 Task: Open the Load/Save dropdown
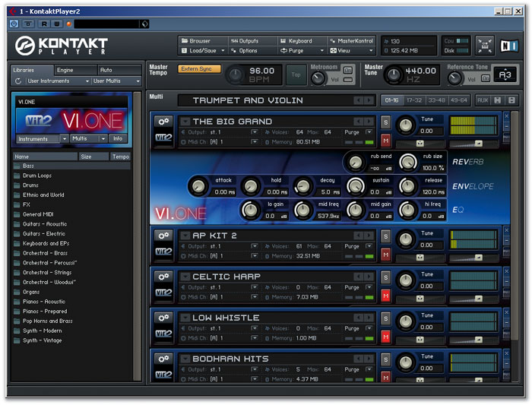pyautogui.click(x=203, y=51)
